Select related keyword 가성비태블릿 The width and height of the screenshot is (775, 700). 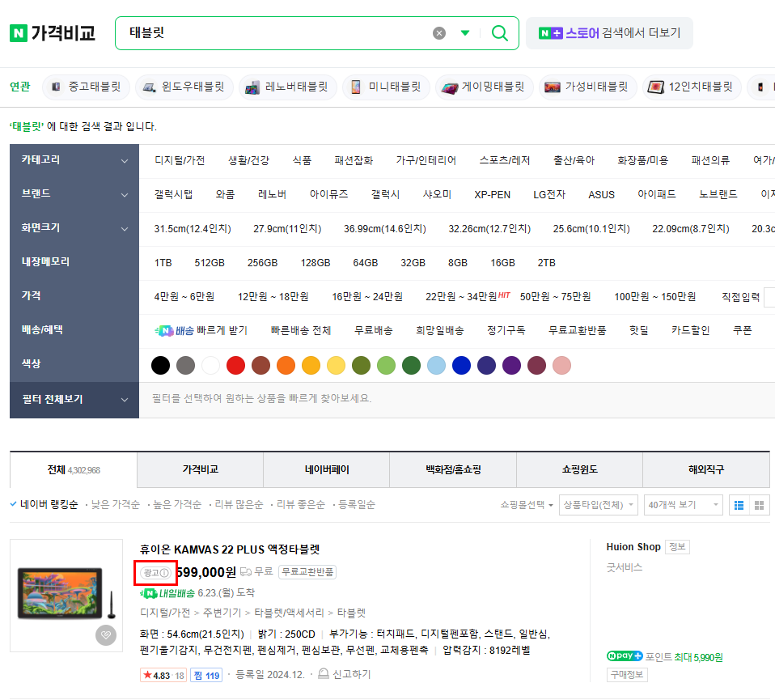coord(587,87)
